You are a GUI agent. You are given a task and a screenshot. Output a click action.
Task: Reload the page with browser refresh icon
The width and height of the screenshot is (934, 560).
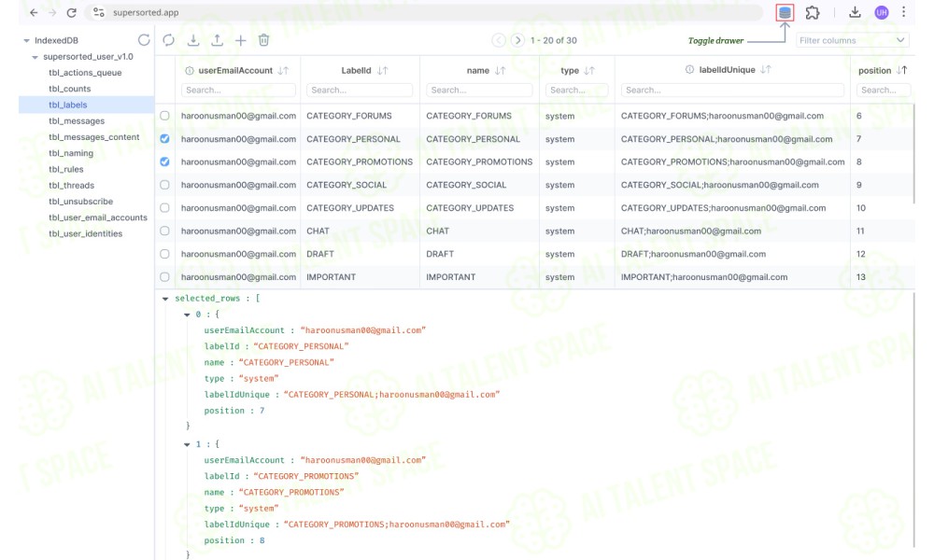(72, 12)
